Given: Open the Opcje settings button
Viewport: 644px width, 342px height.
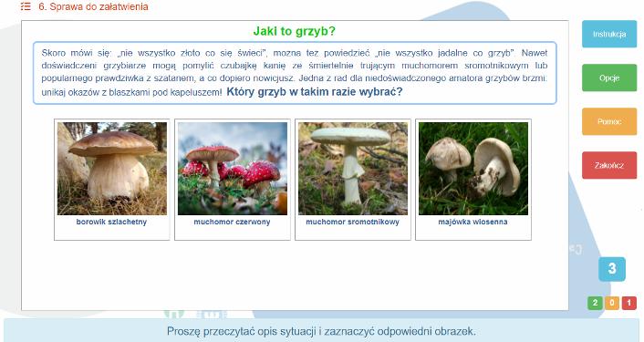Looking at the screenshot, I should tap(609, 78).
